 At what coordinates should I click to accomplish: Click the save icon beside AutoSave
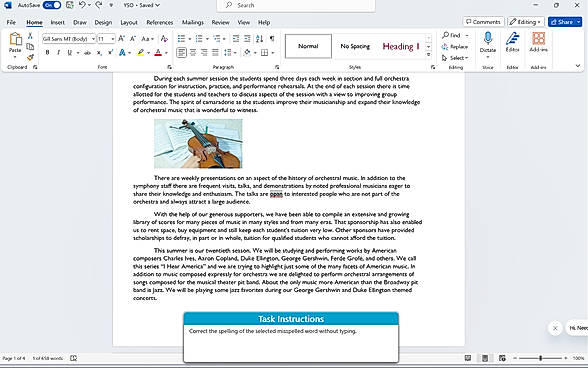pyautogui.click(x=69, y=5)
